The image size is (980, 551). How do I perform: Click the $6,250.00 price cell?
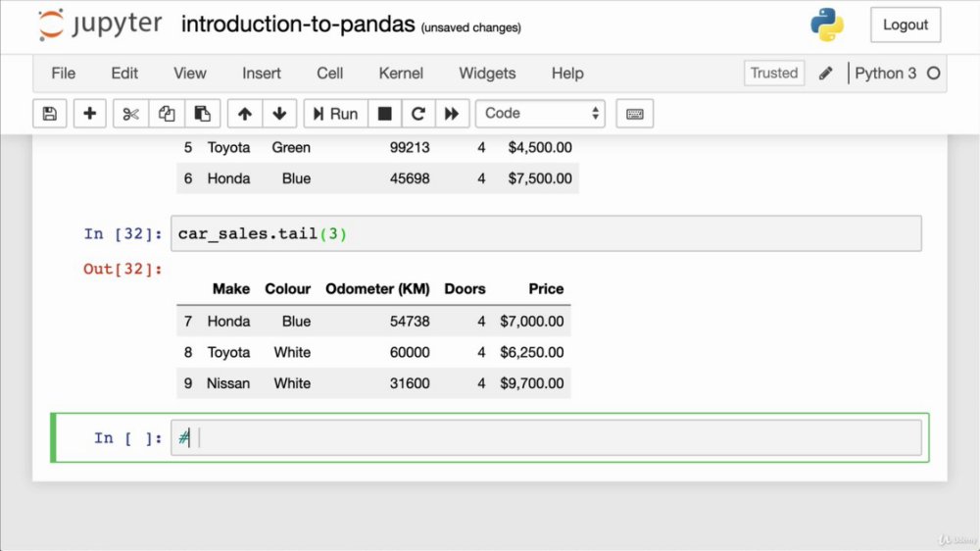tap(532, 353)
